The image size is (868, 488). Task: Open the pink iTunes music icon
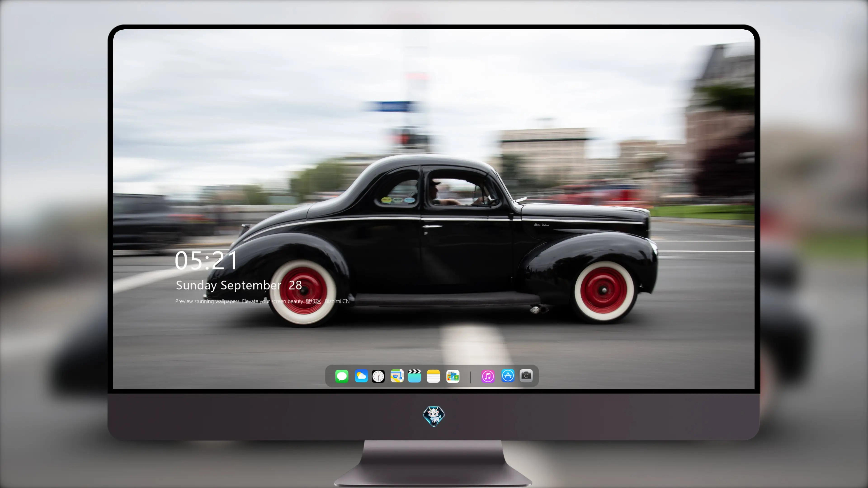tap(488, 376)
